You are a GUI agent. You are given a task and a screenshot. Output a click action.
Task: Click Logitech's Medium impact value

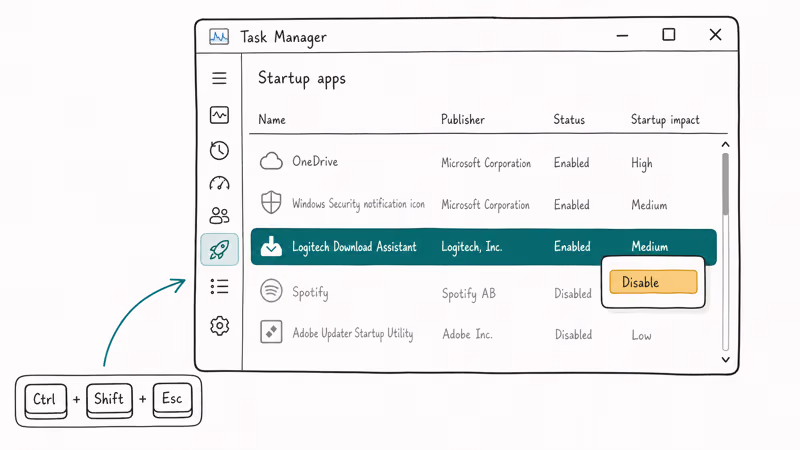coord(649,247)
